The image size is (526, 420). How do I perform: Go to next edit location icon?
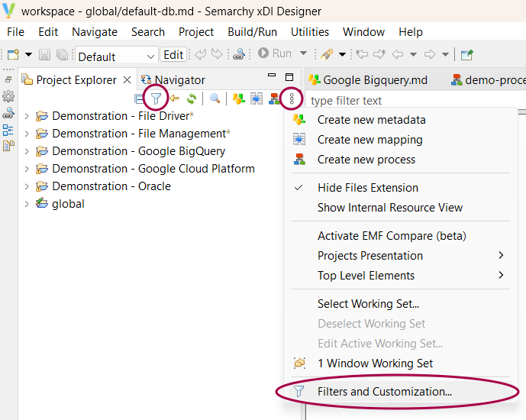click(379, 54)
